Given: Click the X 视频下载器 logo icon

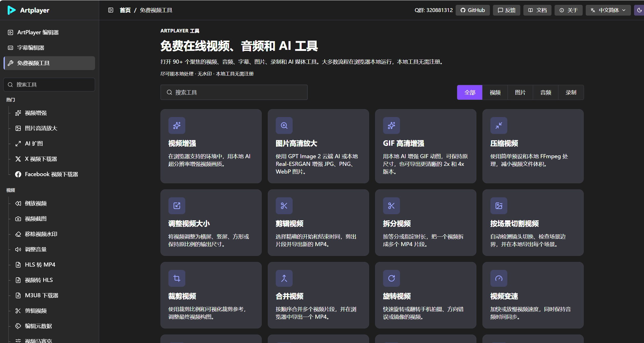Looking at the screenshot, I should tap(18, 159).
